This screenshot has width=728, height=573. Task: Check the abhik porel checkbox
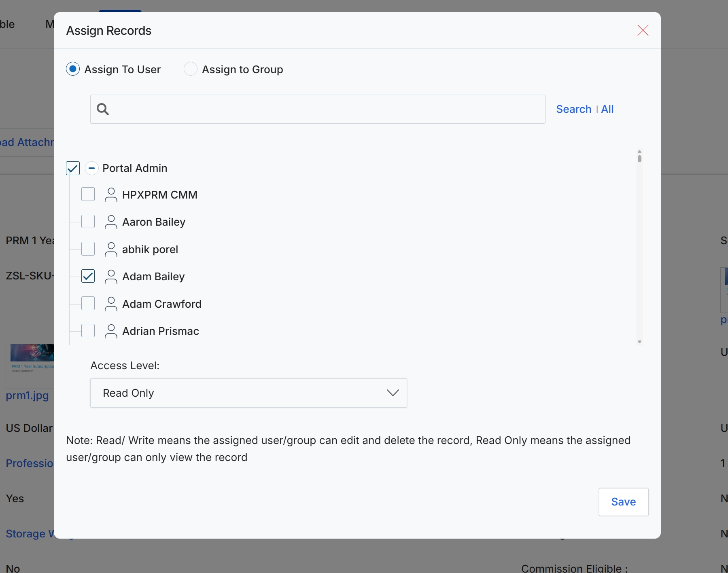(88, 249)
